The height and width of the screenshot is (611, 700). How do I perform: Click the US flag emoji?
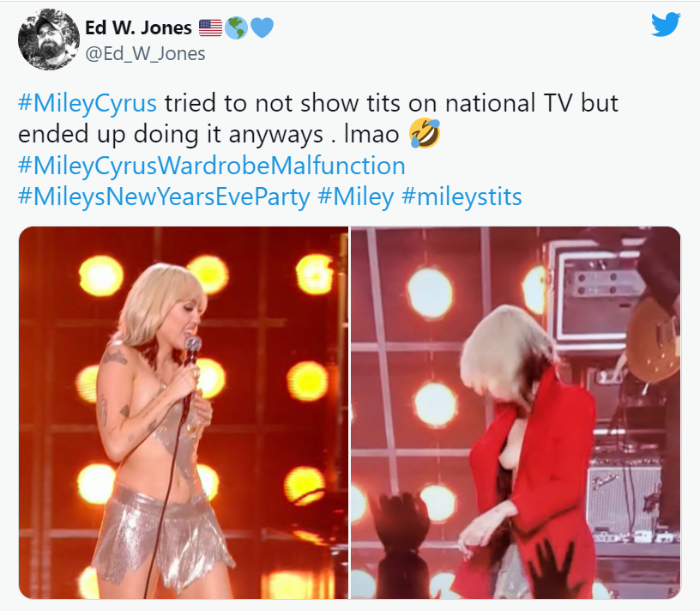(x=210, y=27)
